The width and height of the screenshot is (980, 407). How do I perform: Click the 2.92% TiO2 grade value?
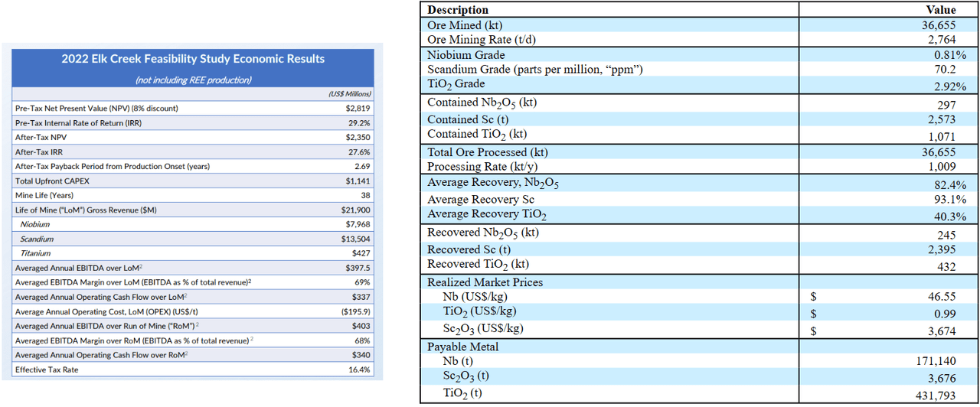pyautogui.click(x=950, y=86)
